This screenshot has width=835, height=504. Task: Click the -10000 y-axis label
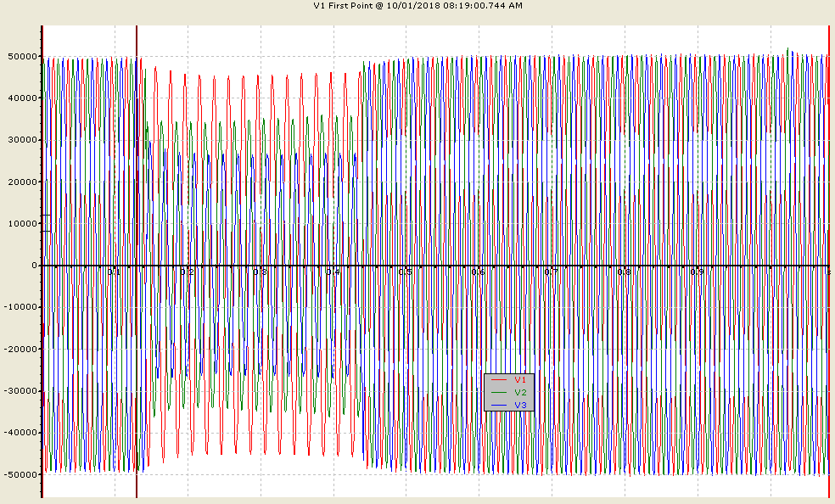pyautogui.click(x=20, y=307)
